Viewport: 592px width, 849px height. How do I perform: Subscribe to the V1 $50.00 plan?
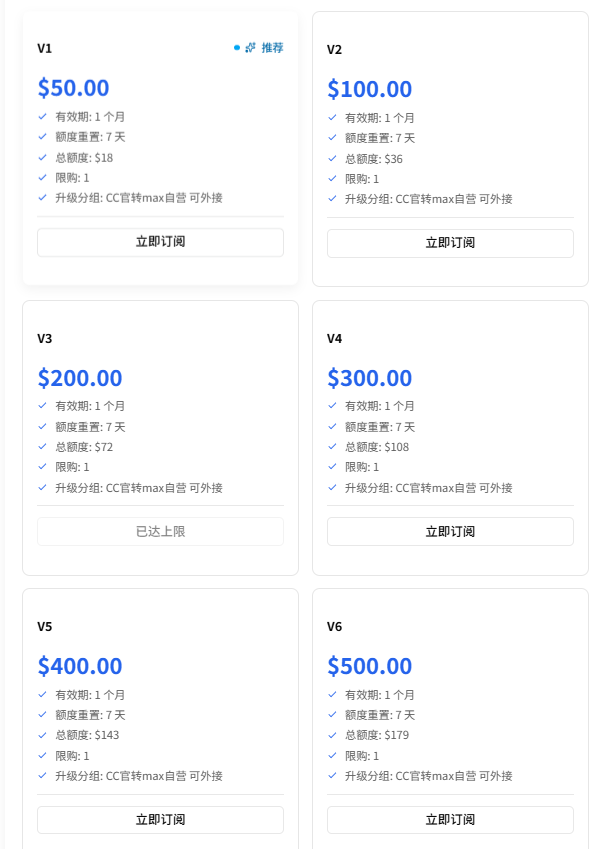pyautogui.click(x=160, y=242)
